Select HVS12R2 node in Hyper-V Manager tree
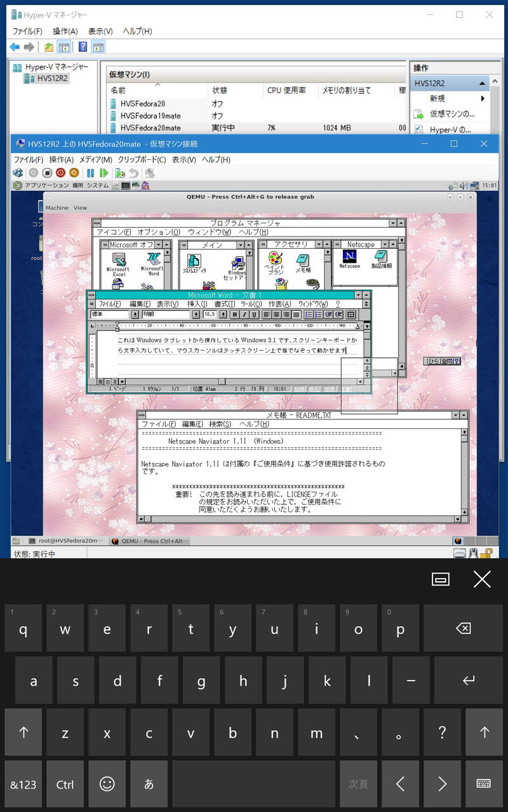The image size is (508, 812). (x=46, y=79)
